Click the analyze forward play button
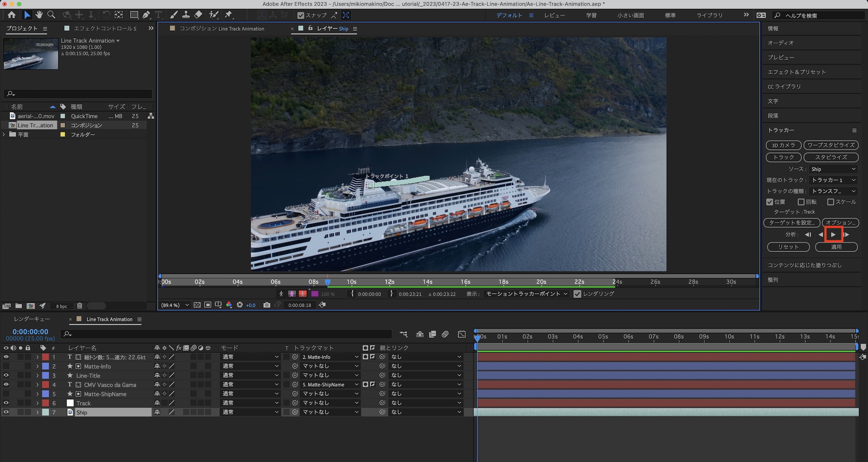The width and height of the screenshot is (868, 462). tap(833, 235)
